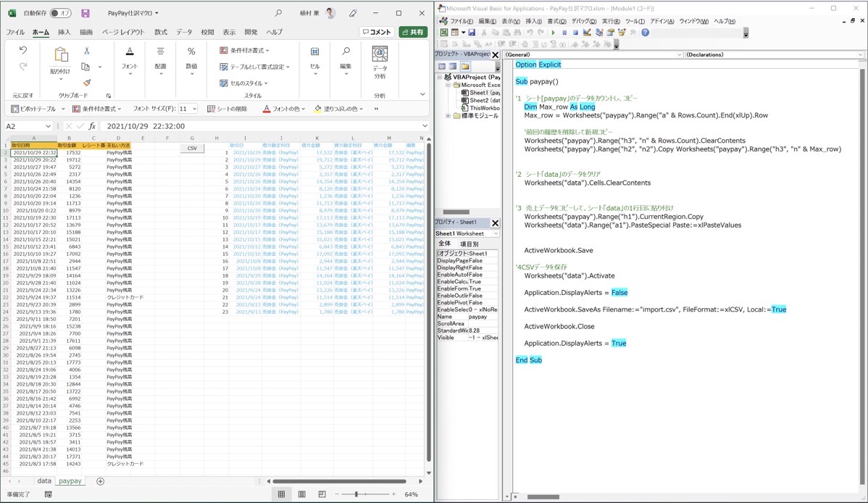Click the Copy icon in Excel clipboard group

tap(85, 67)
